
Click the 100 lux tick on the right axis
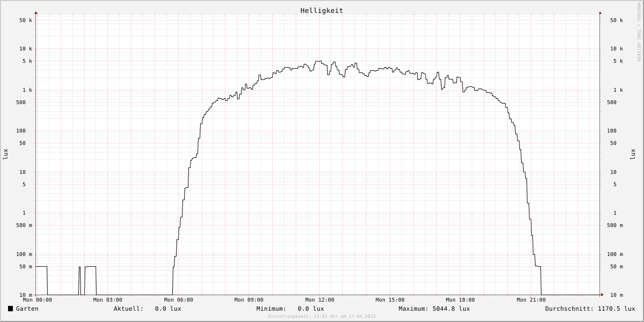point(612,131)
